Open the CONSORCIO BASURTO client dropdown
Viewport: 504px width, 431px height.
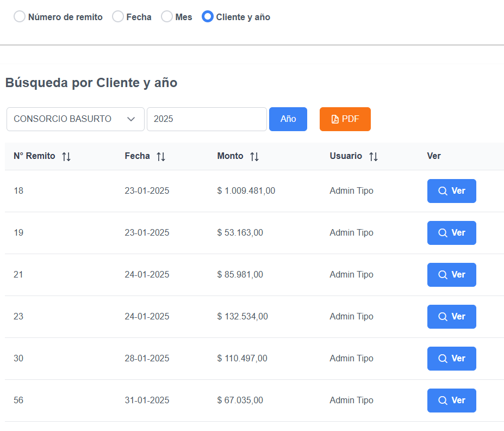[75, 119]
